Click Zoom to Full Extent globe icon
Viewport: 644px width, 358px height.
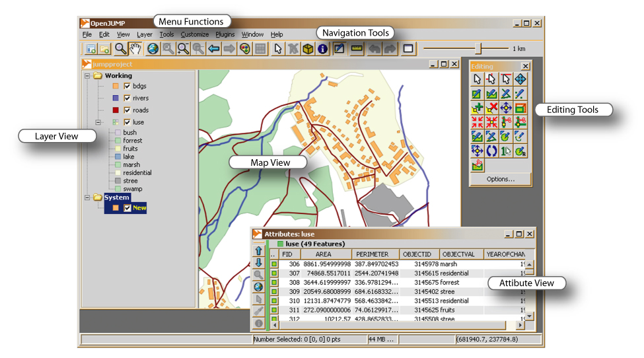click(153, 48)
